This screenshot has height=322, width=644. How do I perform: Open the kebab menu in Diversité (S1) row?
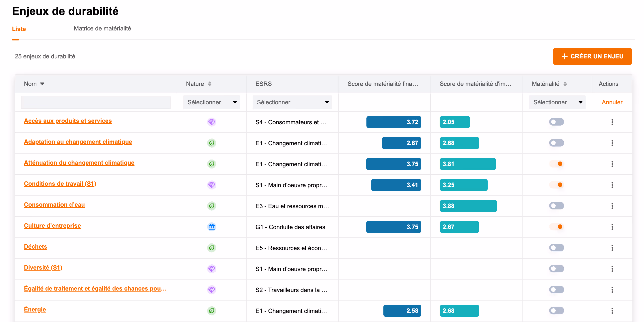612,269
